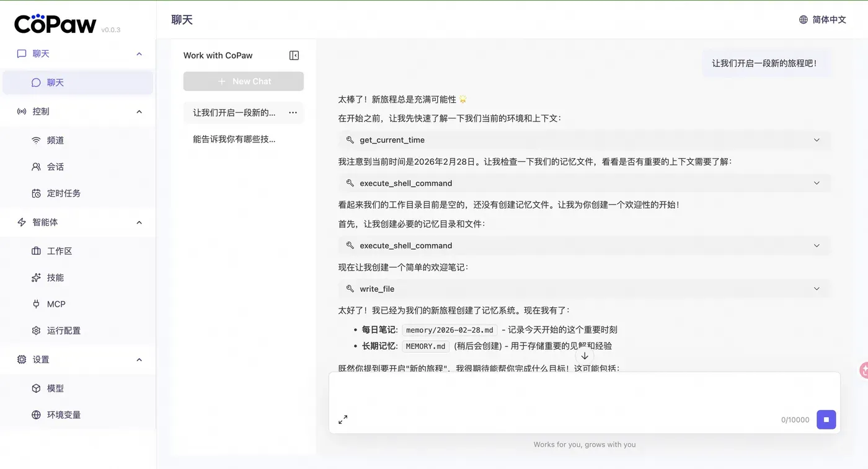Collapse the 控制 sidebar section
Viewport: 868px width, 469px height.
click(139, 112)
